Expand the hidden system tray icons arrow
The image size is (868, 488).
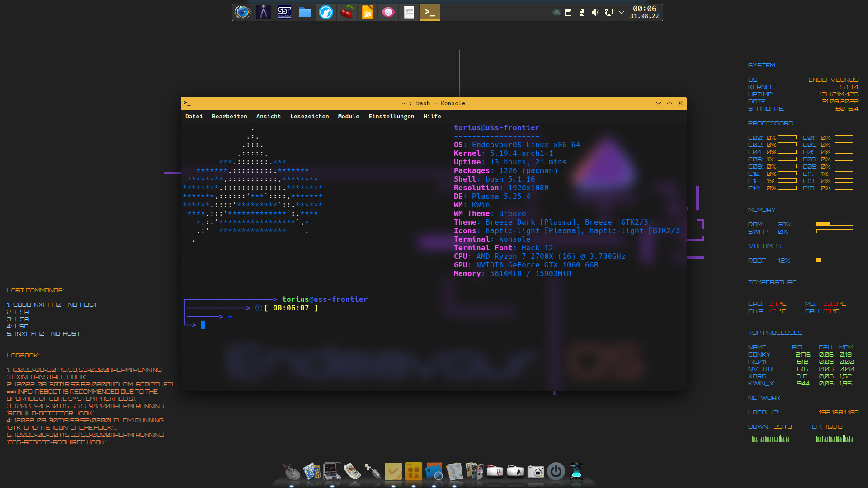click(x=622, y=12)
